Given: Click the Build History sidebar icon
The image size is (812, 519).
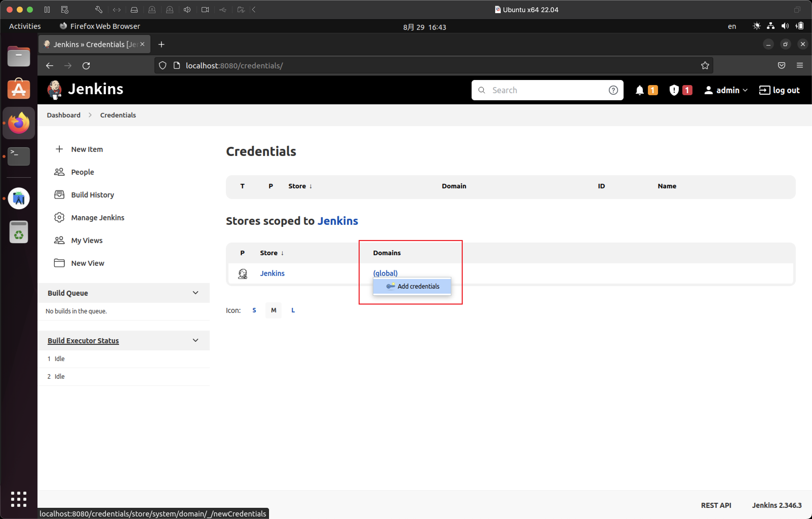Looking at the screenshot, I should click(59, 194).
